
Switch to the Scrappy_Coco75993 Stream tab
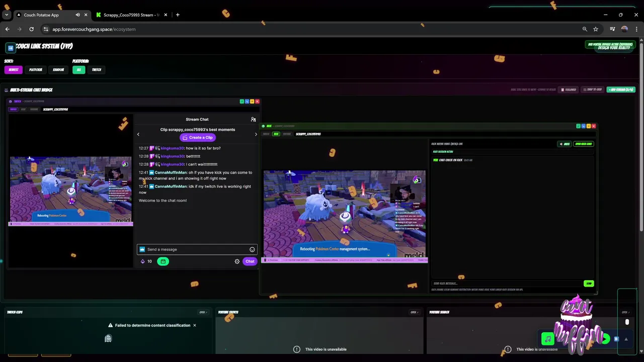pyautogui.click(x=131, y=15)
